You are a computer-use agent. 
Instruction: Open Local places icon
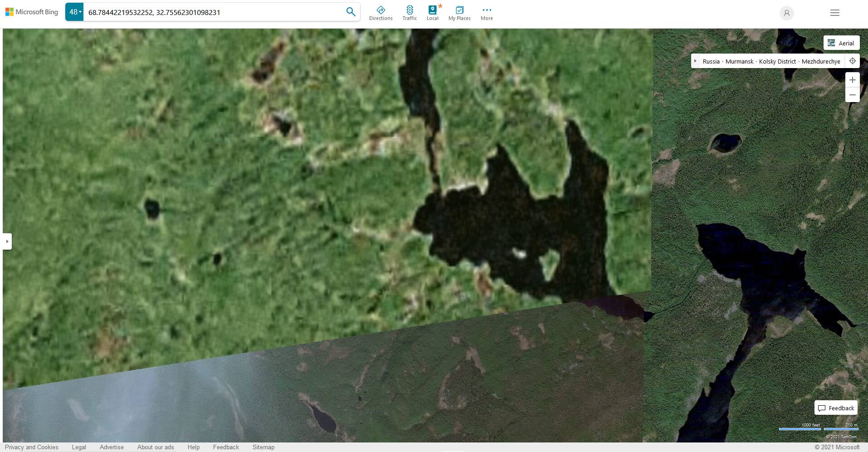click(433, 13)
